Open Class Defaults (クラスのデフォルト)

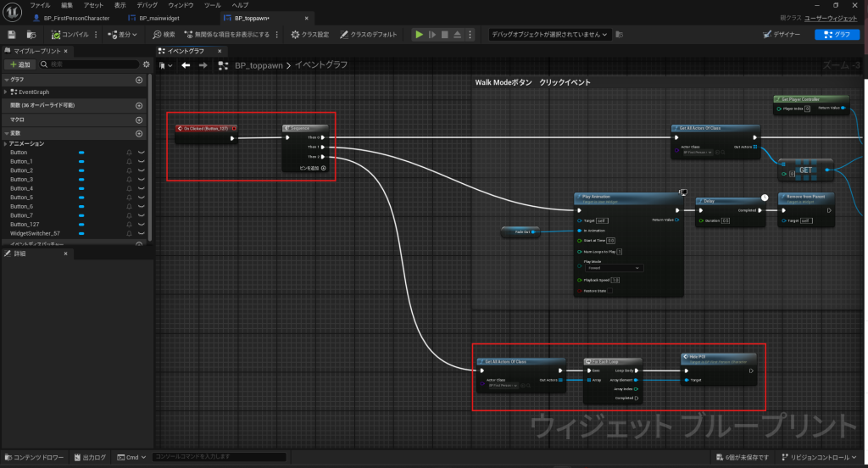pos(369,35)
